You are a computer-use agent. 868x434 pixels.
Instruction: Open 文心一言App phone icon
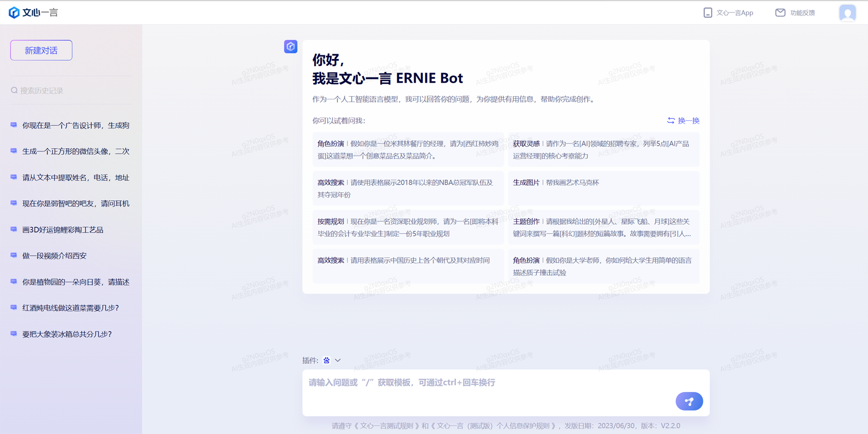tap(708, 12)
